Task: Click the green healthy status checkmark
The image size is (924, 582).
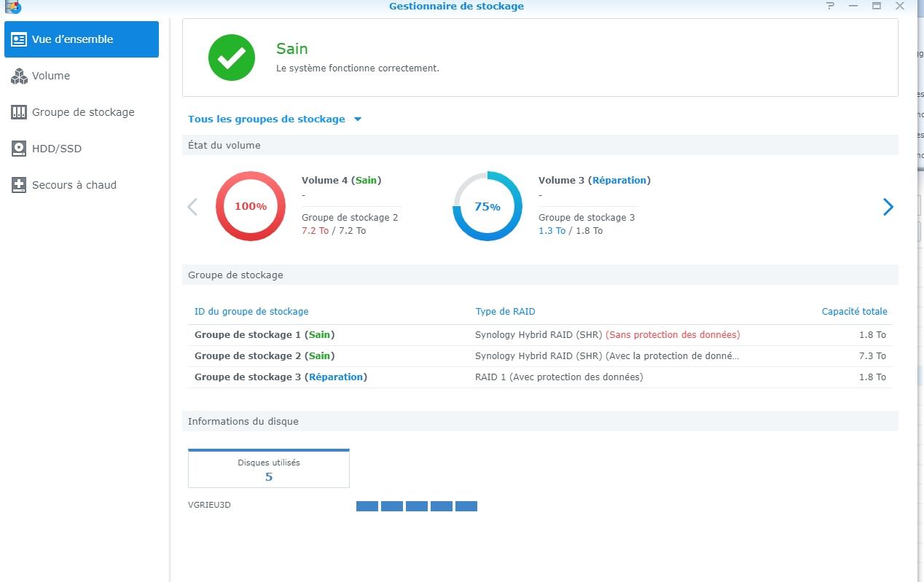Action: [231, 58]
